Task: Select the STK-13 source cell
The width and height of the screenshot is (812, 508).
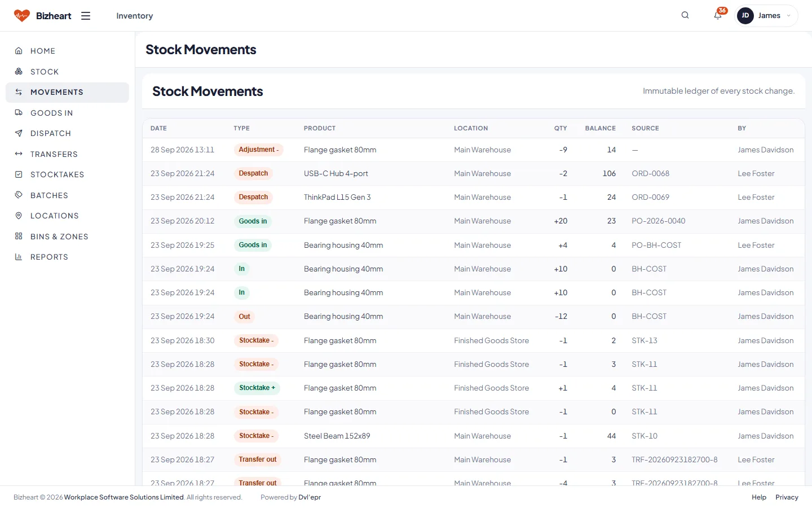Action: [x=645, y=340]
